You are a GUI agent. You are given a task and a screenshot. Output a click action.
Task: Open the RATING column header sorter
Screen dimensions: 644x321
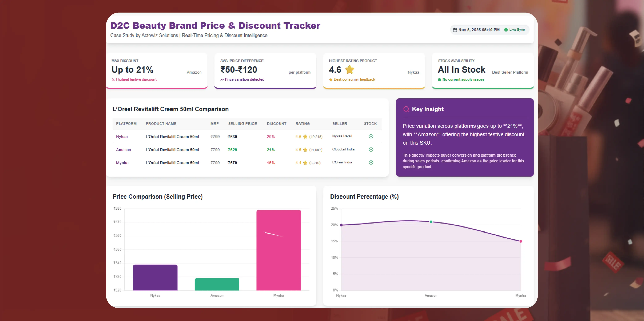point(303,123)
